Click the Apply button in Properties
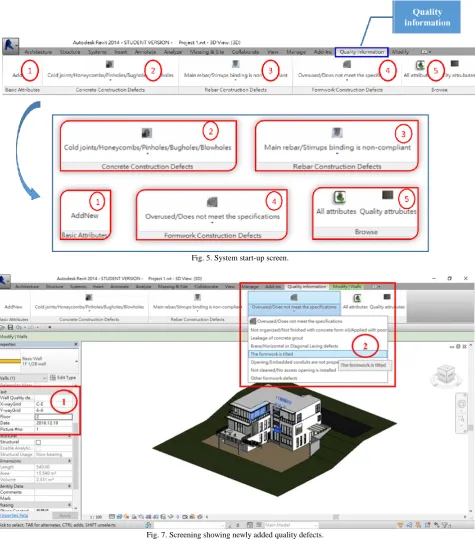Image resolution: width=475 pixels, height=539 pixels. click(65, 516)
